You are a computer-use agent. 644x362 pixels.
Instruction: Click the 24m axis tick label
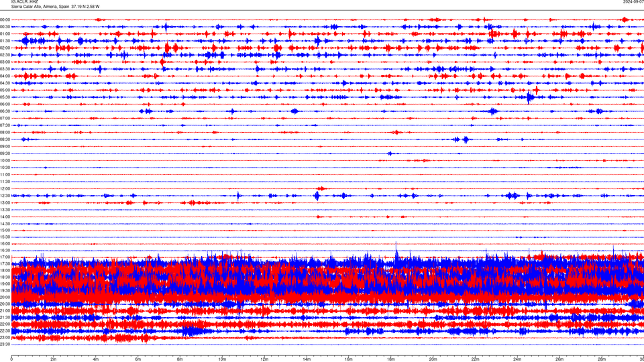[x=517, y=359]
